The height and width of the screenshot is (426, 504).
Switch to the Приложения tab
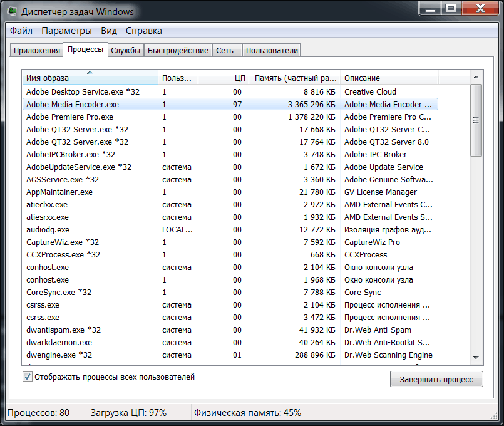(37, 51)
